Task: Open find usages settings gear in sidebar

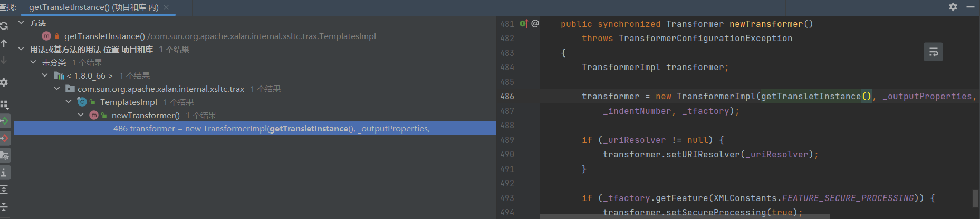Action: [x=4, y=82]
